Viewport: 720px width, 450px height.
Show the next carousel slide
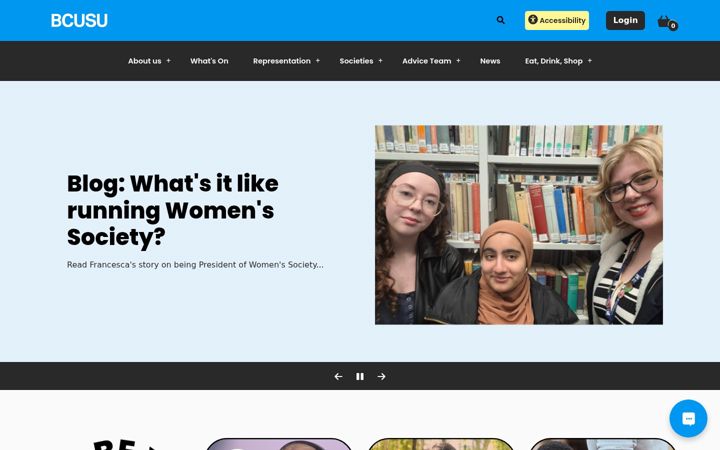(x=382, y=377)
